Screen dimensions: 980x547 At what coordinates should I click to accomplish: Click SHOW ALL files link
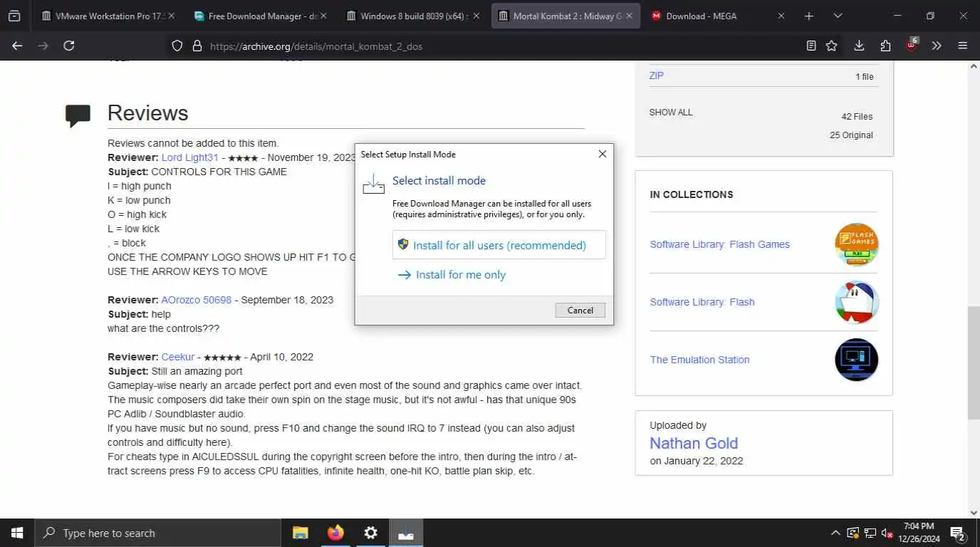(x=671, y=113)
